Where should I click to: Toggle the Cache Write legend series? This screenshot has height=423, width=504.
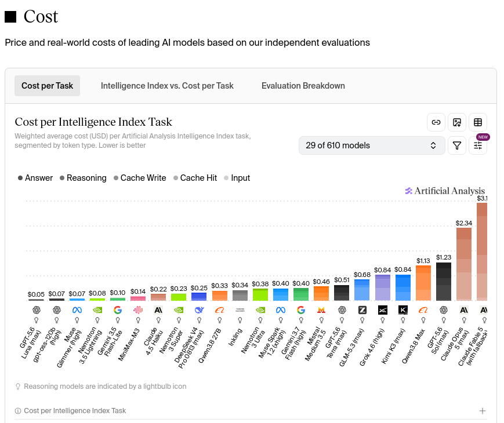140,178
